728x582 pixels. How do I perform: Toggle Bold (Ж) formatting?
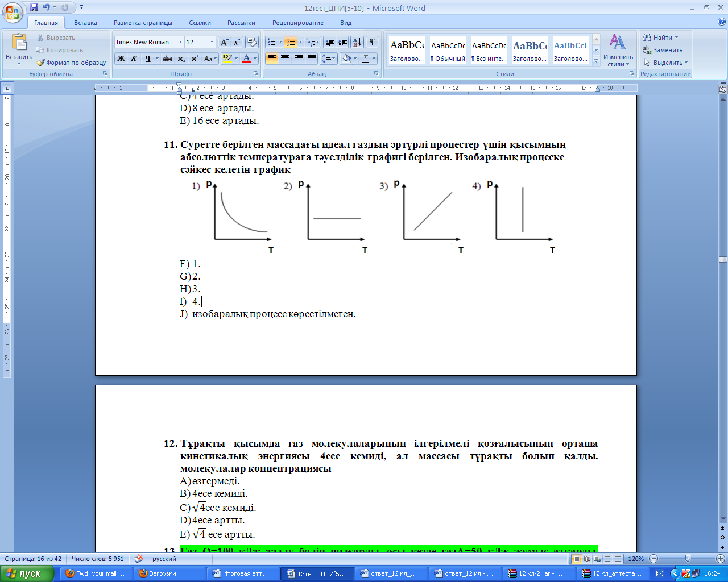121,58
